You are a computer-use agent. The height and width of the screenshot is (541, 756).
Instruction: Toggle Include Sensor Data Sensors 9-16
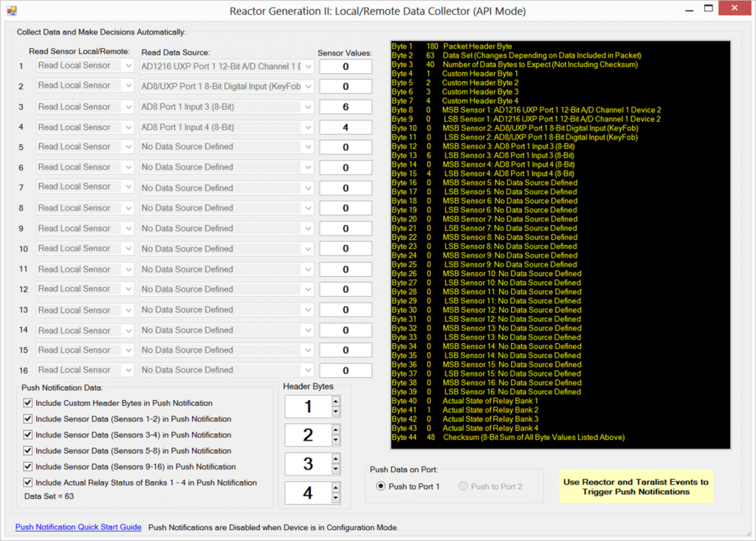tap(28, 466)
